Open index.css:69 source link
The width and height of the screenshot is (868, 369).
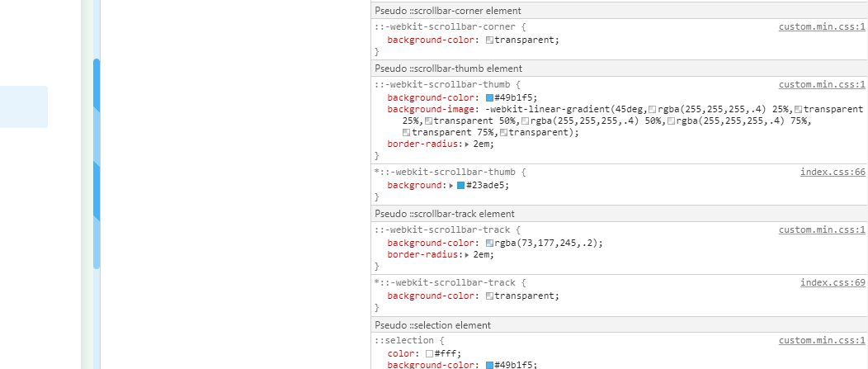833,282
